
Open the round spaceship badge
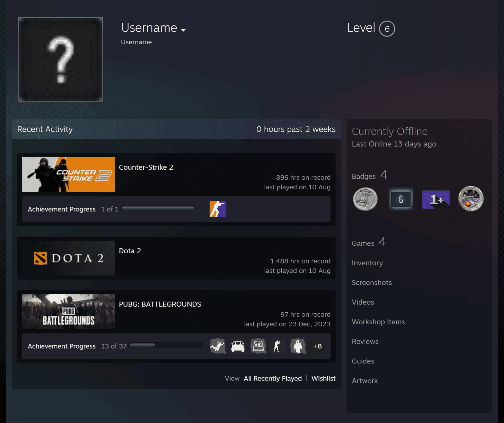471,199
